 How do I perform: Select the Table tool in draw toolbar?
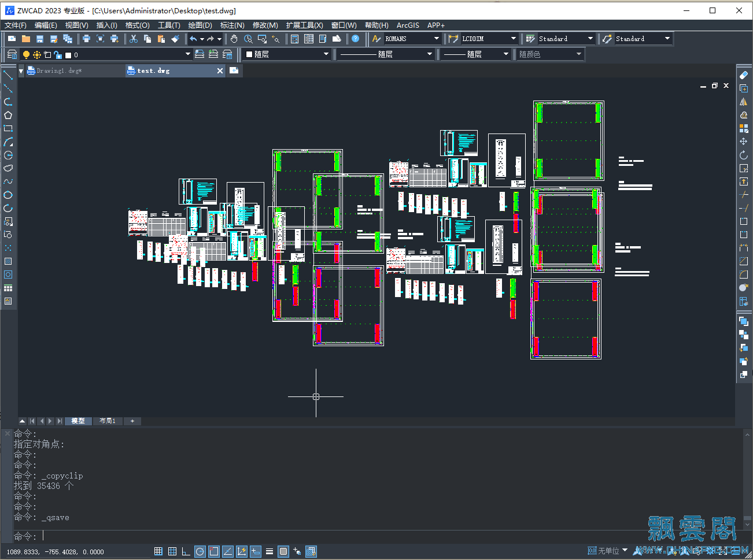(x=8, y=288)
